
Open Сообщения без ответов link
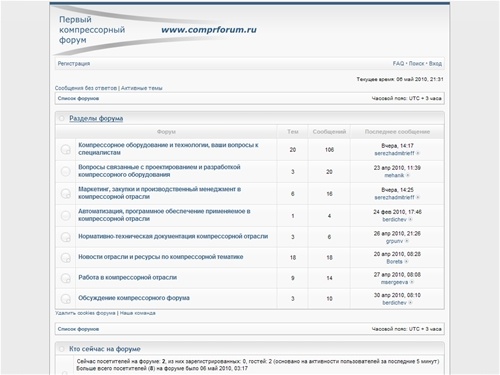click(x=86, y=88)
